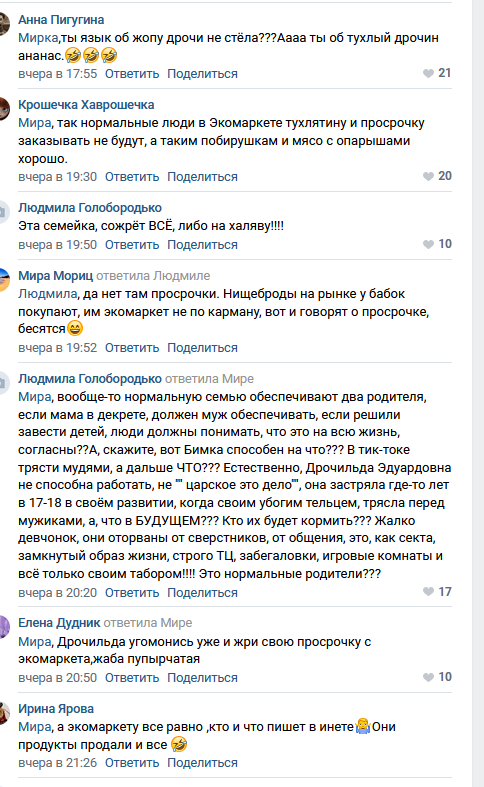Reply to comment posted at 17:55
The height and width of the screenshot is (787, 484).
pyautogui.click(x=132, y=74)
